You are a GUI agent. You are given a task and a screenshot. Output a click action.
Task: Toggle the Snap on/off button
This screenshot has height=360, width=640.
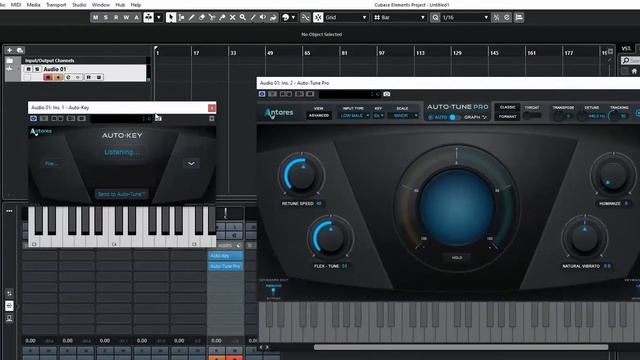(318, 18)
